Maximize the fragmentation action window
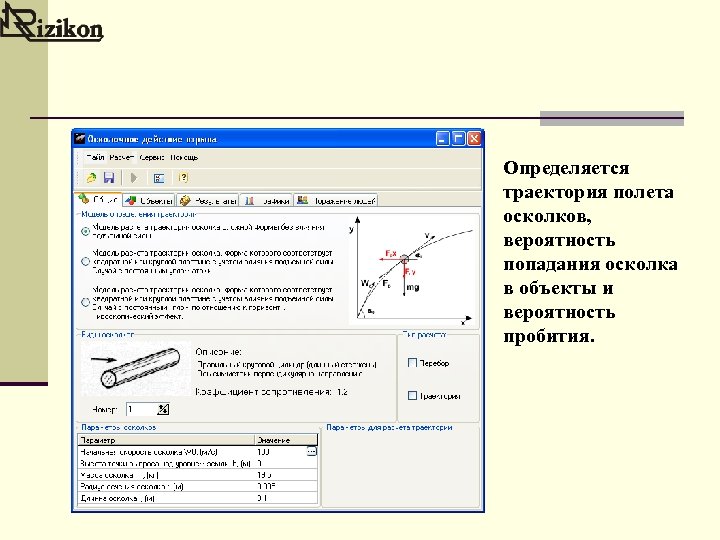Screen dimensions: 720x540 [x=458, y=139]
